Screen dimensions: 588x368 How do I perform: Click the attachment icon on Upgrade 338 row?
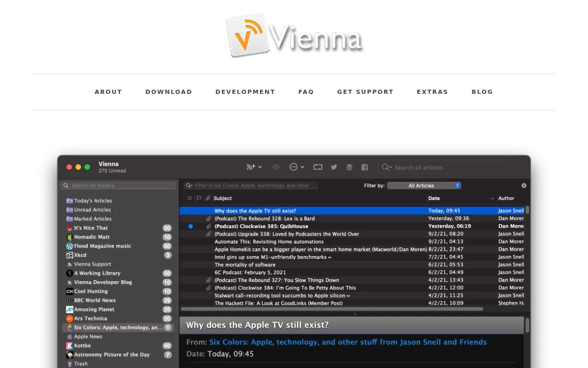[209, 234]
